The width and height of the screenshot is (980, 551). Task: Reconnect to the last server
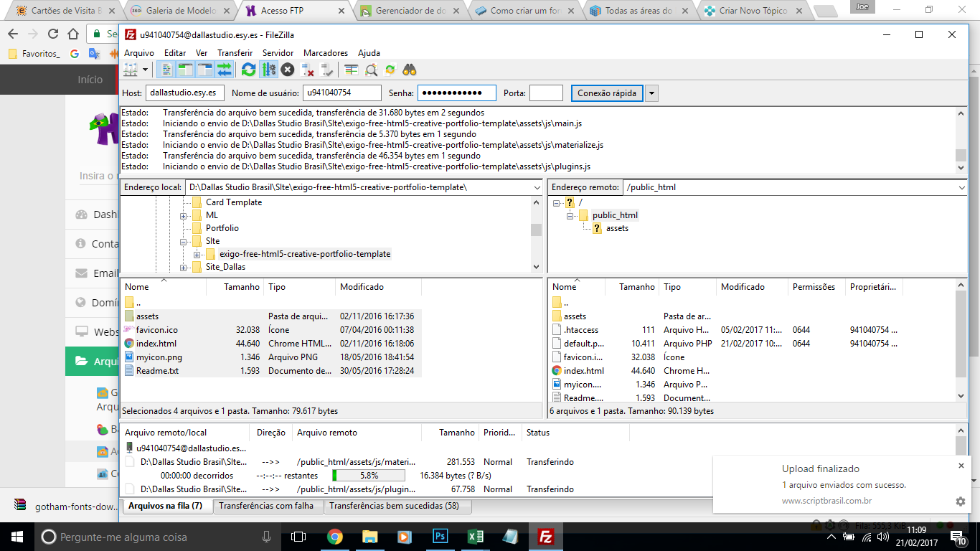click(327, 70)
